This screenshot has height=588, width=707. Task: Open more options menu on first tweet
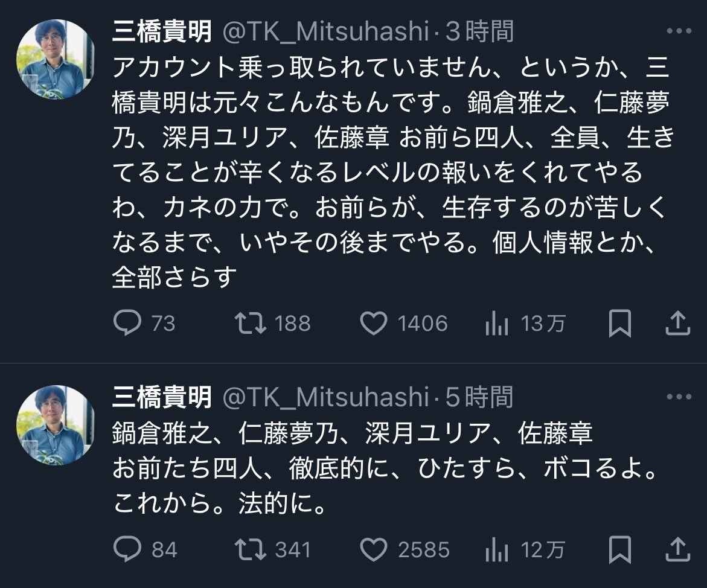tap(678, 31)
